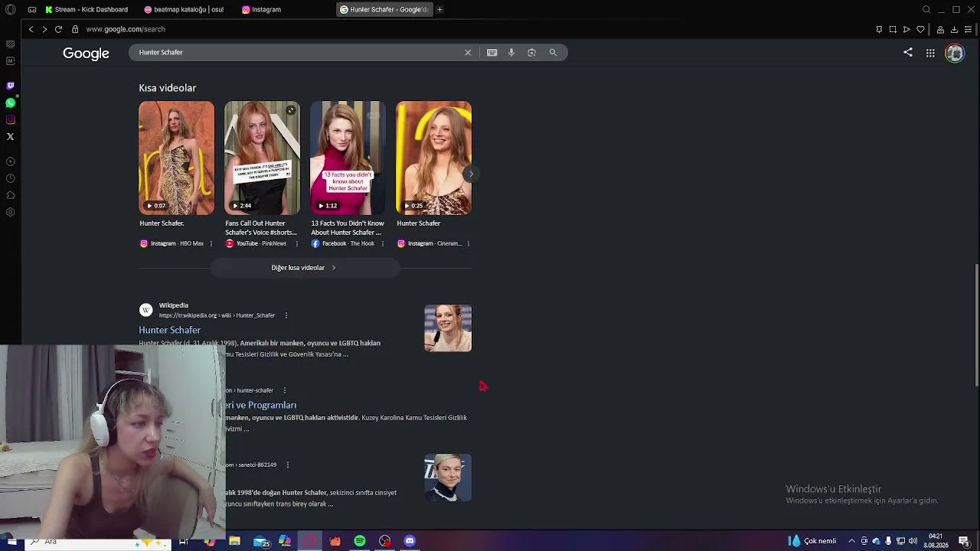The width and height of the screenshot is (980, 551).
Task: Open options for The Hook video
Action: coord(382,243)
